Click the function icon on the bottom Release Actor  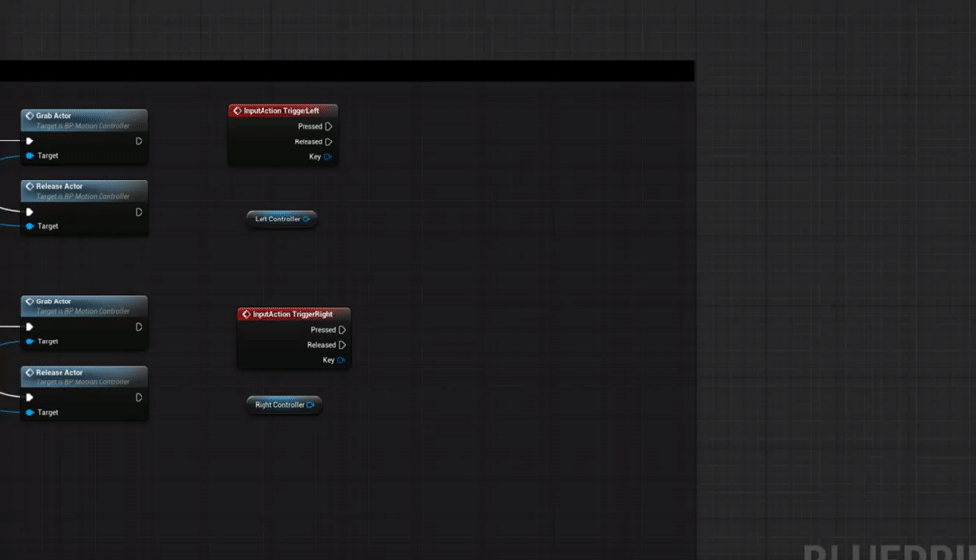29,372
